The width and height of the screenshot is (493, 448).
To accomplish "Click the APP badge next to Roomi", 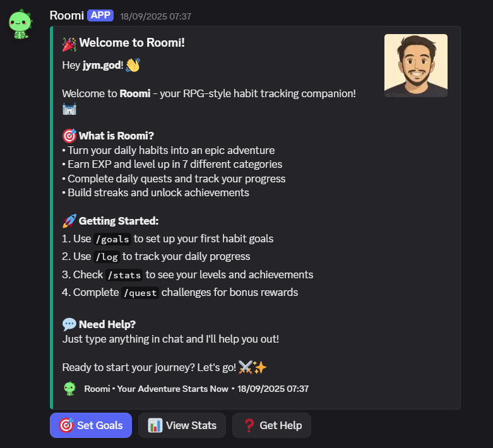I will coord(100,16).
